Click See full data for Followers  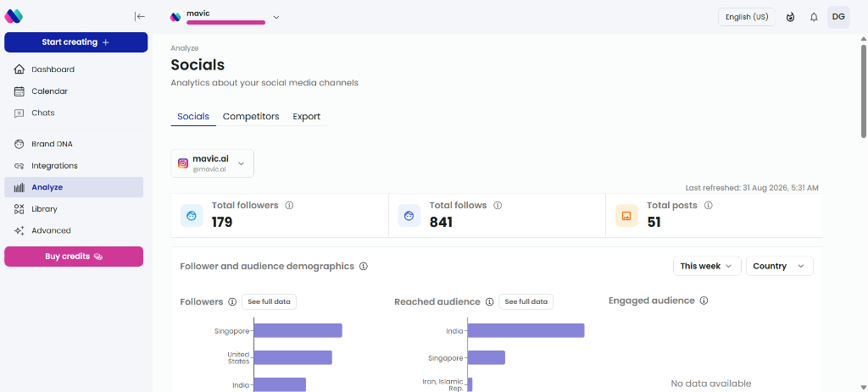269,302
